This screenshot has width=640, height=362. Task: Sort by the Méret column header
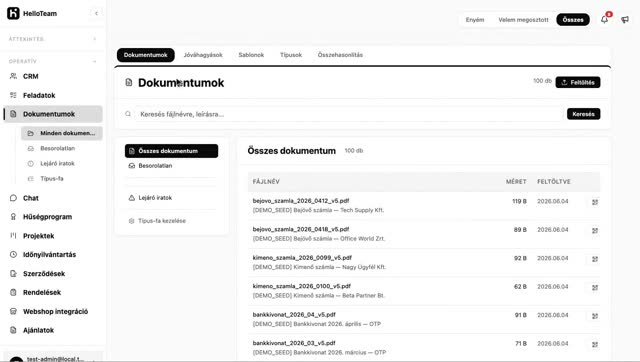[x=516, y=182]
